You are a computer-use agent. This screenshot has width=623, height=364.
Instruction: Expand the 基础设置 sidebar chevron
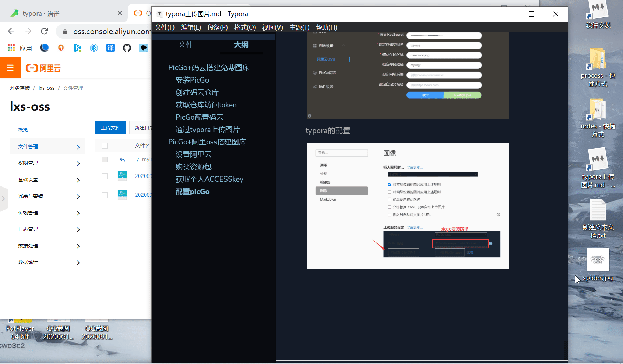coord(78,180)
